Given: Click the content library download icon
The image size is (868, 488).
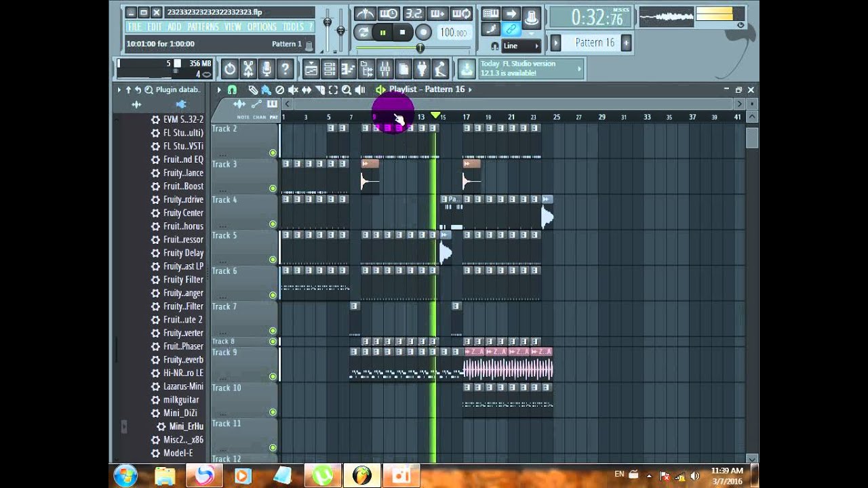Looking at the screenshot, I should [x=467, y=68].
